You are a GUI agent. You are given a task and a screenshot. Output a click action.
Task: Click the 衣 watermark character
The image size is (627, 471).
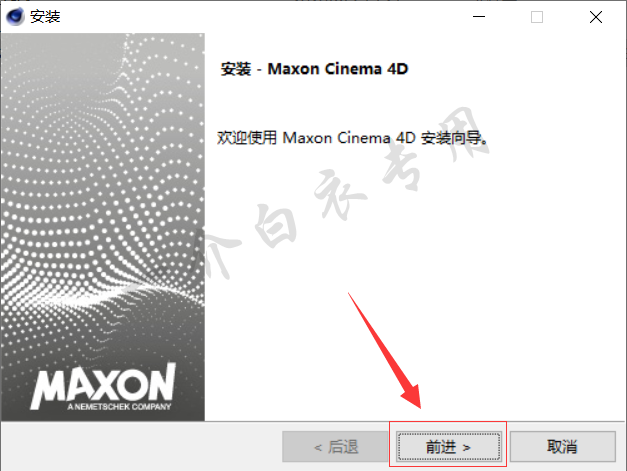[x=340, y=194]
